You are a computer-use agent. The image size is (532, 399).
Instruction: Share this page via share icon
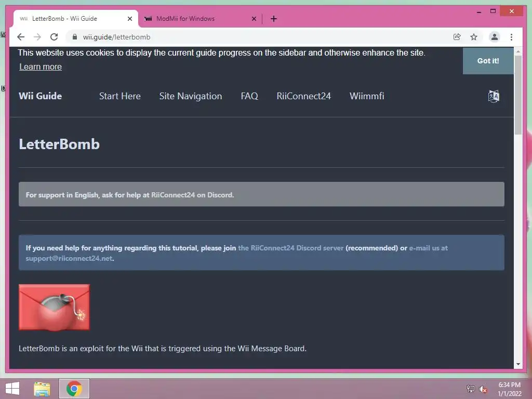457,37
